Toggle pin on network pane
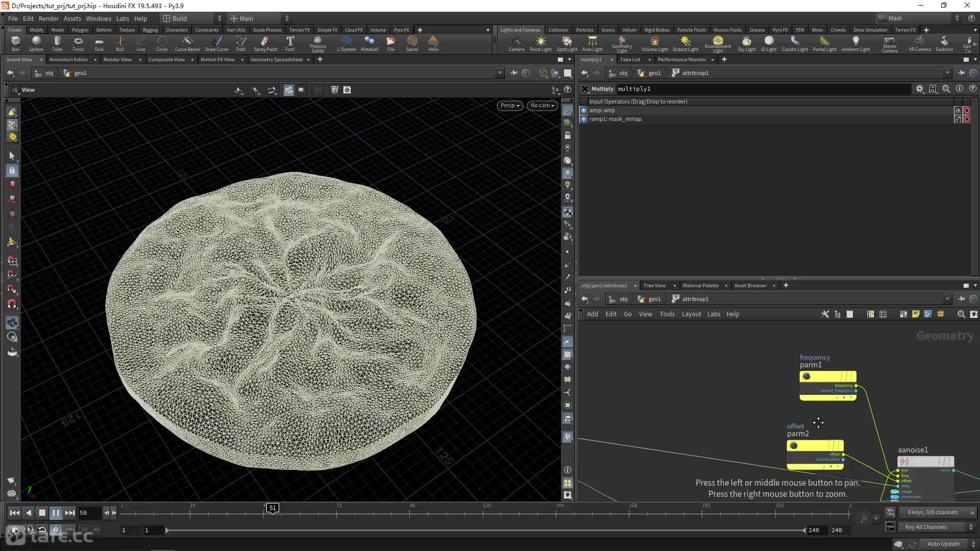This screenshot has width=980, height=551. tap(962, 299)
